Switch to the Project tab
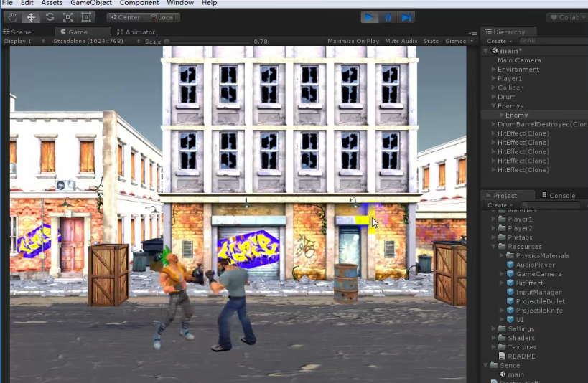 [505, 195]
